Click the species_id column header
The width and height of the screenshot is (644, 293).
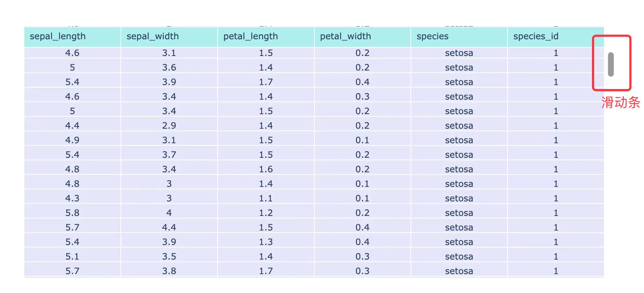click(x=555, y=37)
